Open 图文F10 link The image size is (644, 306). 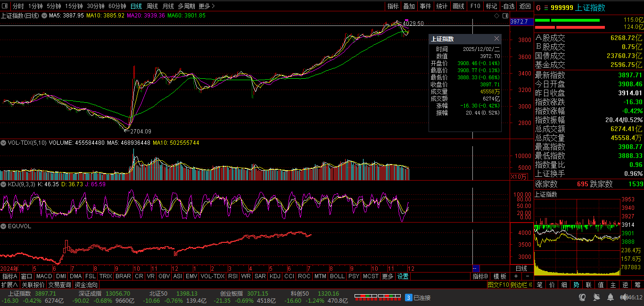point(499,285)
